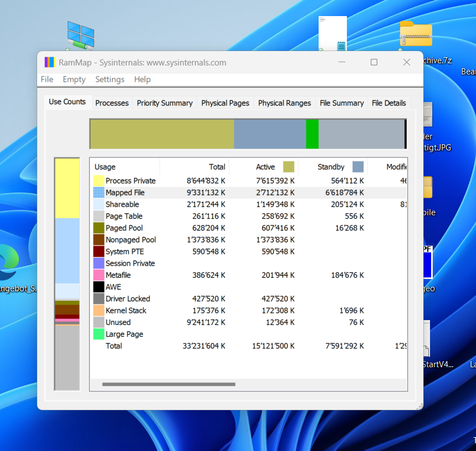This screenshot has width=476, height=451.
Task: Open the Help menu
Action: (142, 79)
